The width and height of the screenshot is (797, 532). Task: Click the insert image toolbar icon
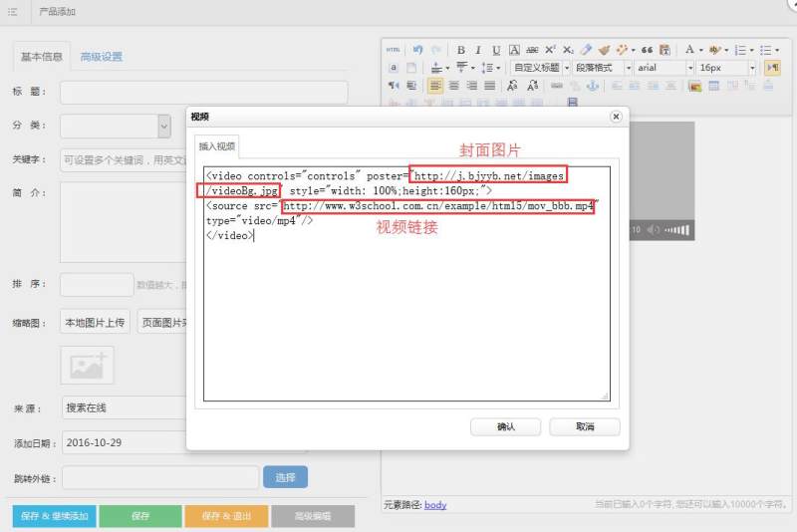coord(694,86)
